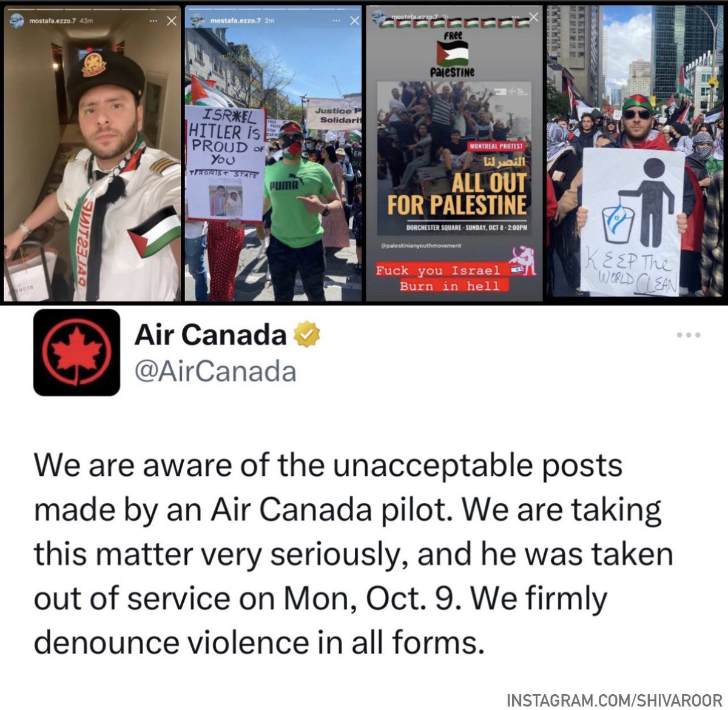Screen dimensions: 728x710
Task: Open more options on the pilot selfie story
Action: tap(153, 21)
